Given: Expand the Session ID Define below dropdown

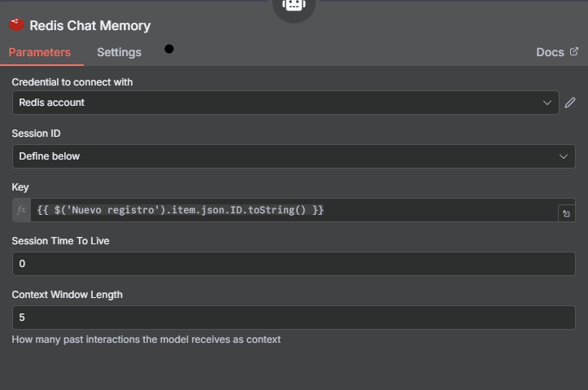Looking at the screenshot, I should [x=294, y=156].
